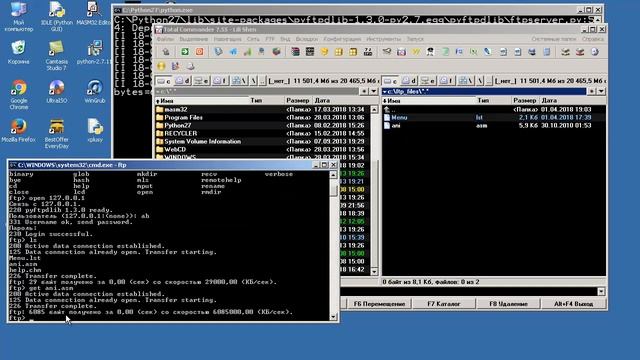Screen dimensions: 640x360
Task: Click the 7z archive toolbar icon
Action: pyautogui.click(x=368, y=52)
